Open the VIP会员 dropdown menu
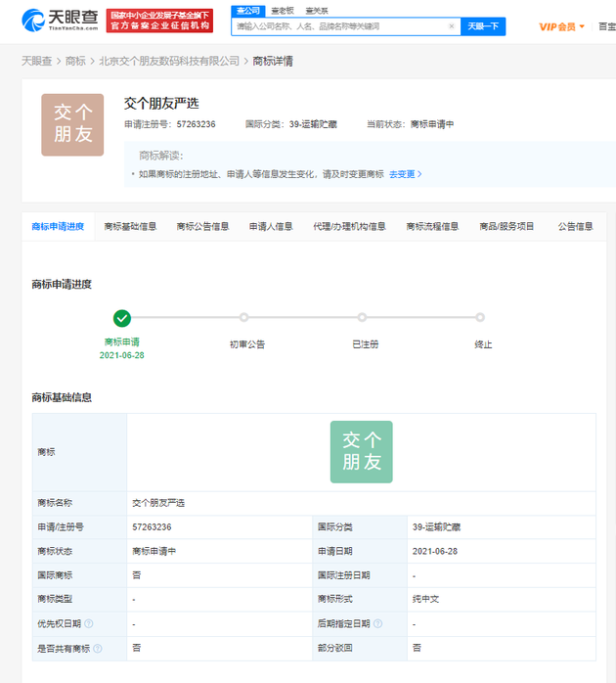The image size is (616, 683). coord(561,26)
